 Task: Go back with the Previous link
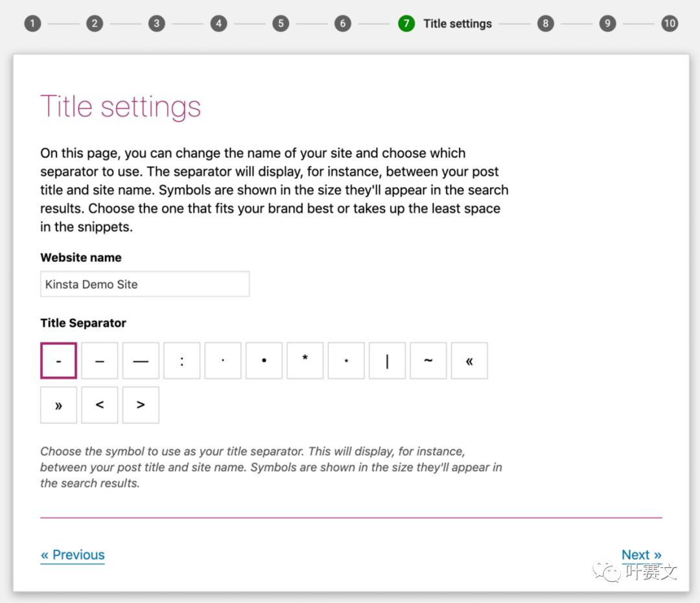click(73, 555)
